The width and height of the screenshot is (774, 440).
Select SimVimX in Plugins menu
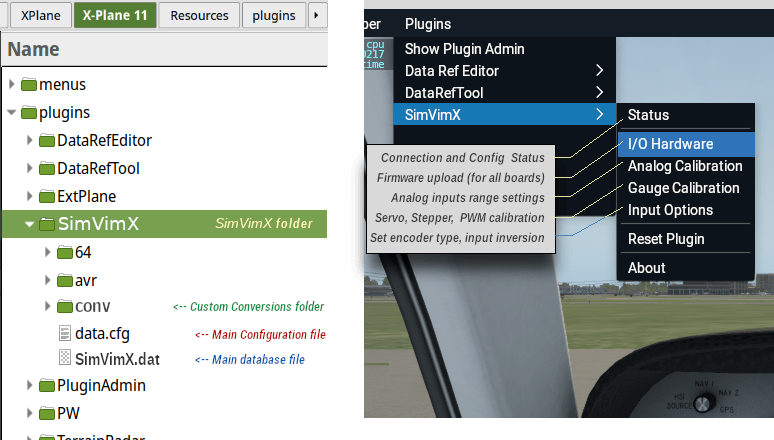pos(504,115)
